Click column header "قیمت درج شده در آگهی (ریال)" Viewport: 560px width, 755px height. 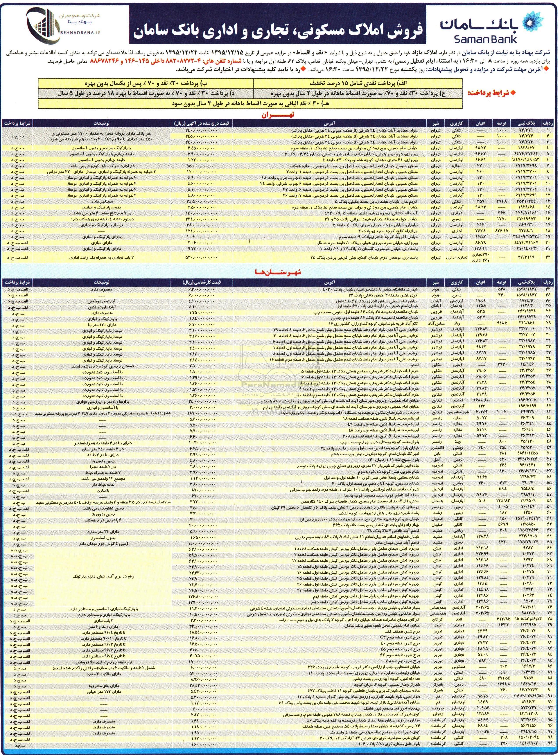[201, 123]
